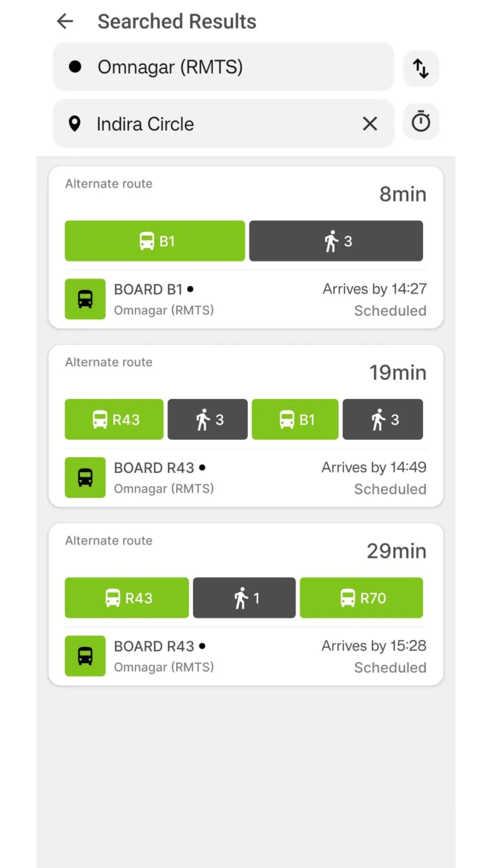Tap the B1 bus segment in 19min route
The height and width of the screenshot is (868, 488).
click(x=295, y=420)
